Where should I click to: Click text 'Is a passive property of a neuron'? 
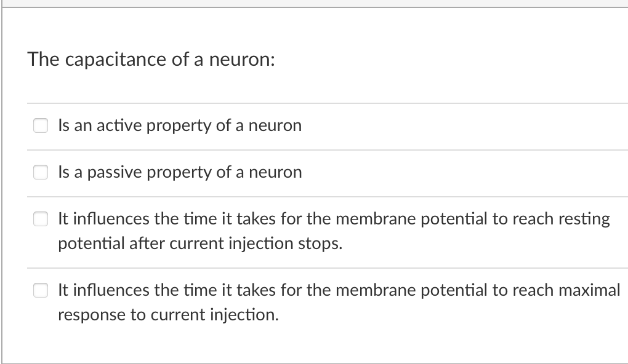click(180, 173)
